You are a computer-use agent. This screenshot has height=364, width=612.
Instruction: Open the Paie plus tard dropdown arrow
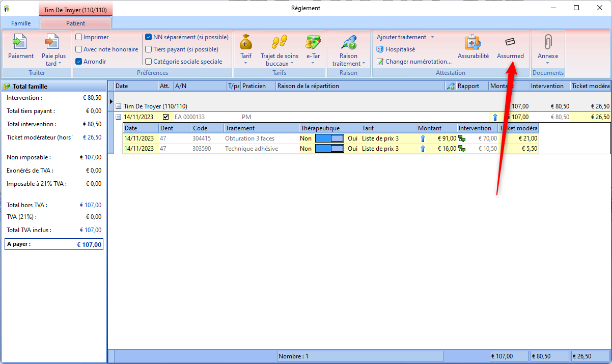pos(60,64)
